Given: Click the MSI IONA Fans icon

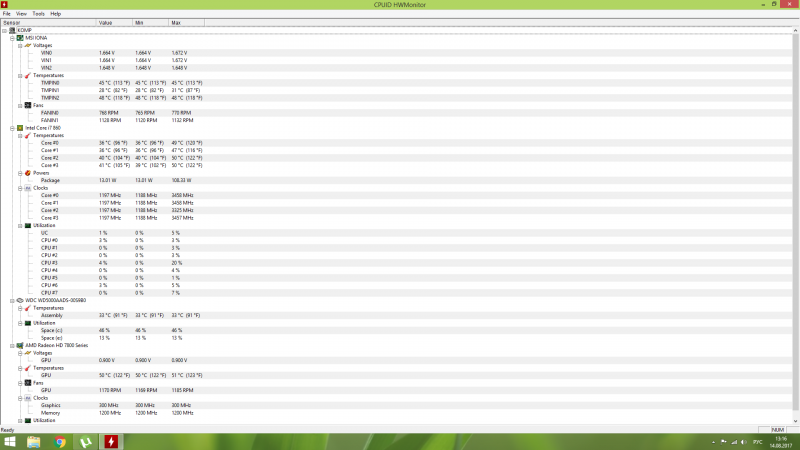Looking at the screenshot, I should [x=28, y=106].
